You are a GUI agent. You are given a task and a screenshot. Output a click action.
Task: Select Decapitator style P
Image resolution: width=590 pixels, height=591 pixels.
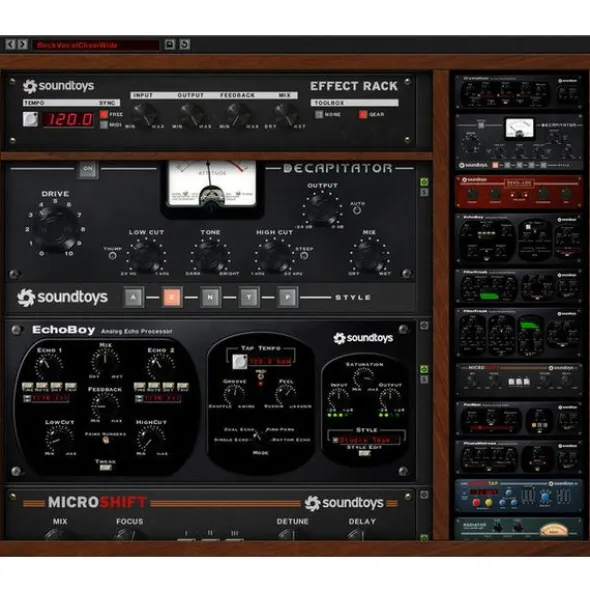[288, 297]
